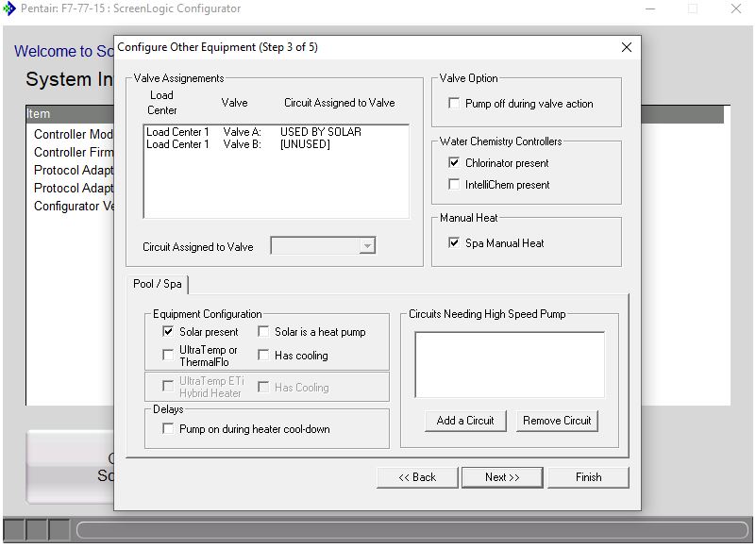Open Circuit Assigned to Valve dropdown

click(367, 246)
